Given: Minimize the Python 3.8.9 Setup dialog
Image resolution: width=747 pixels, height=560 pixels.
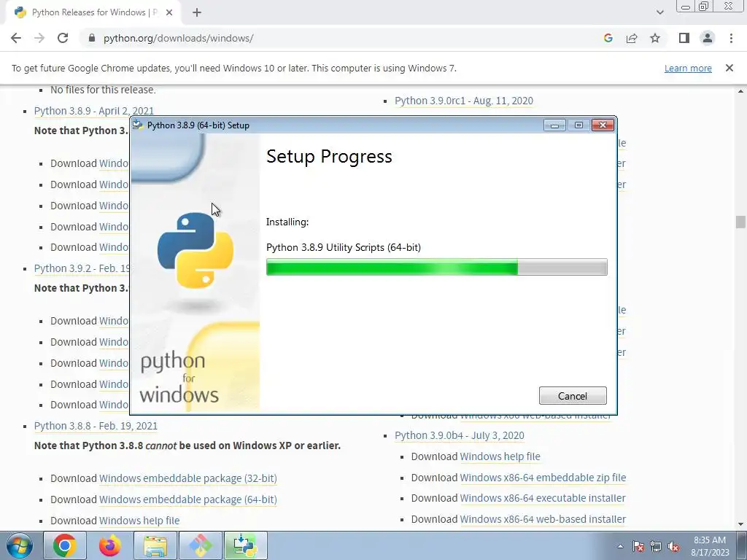Looking at the screenshot, I should coord(554,125).
